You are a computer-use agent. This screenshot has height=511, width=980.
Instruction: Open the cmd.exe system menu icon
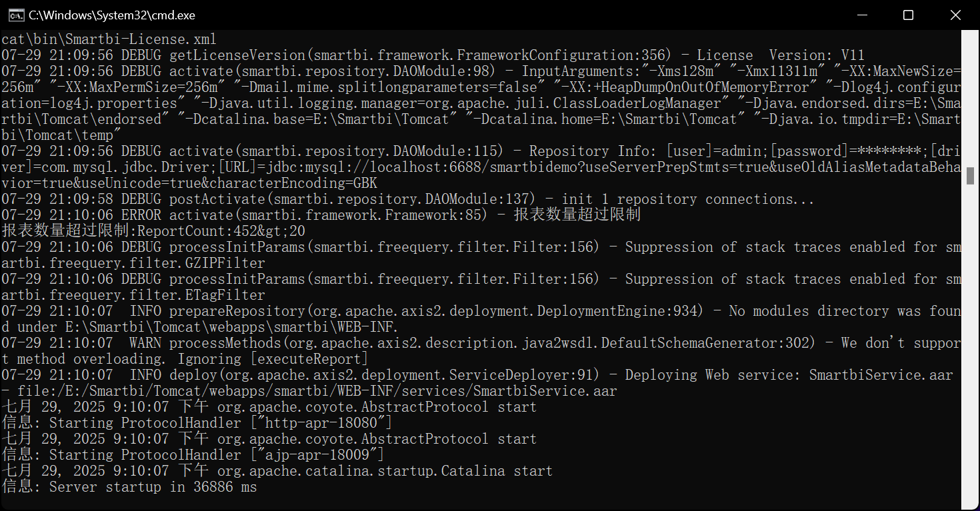(x=15, y=15)
